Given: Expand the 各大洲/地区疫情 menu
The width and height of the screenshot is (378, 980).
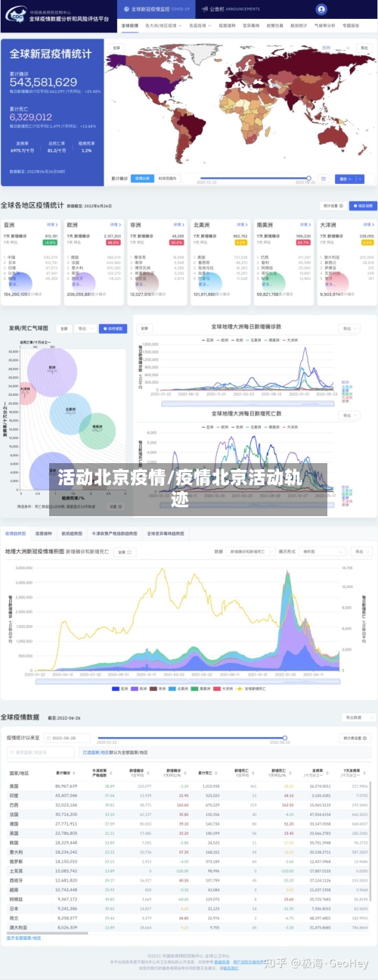Looking at the screenshot, I should coord(163,25).
